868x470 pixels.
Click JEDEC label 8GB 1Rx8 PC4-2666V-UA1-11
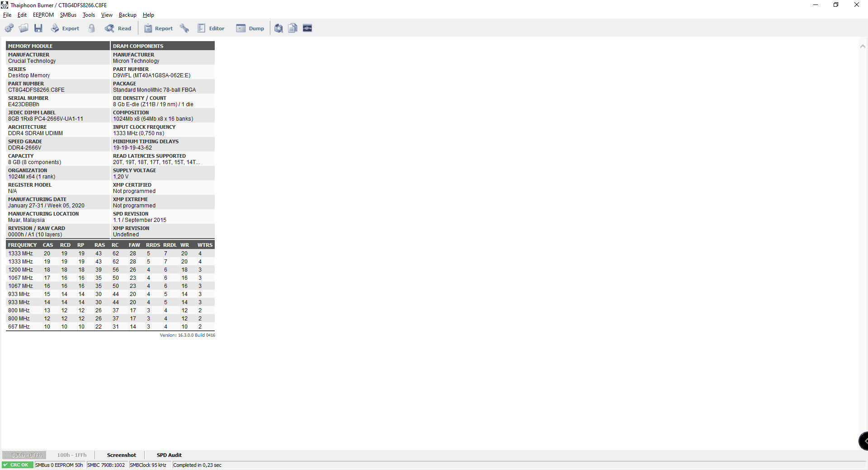(46, 119)
